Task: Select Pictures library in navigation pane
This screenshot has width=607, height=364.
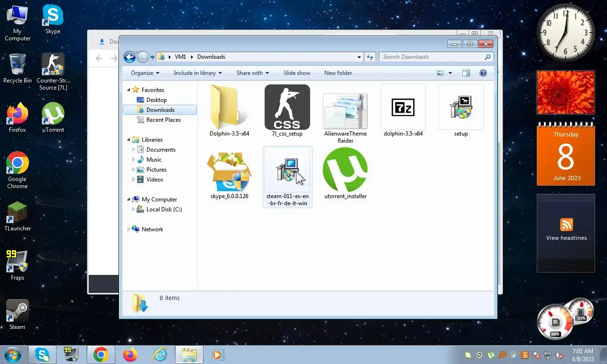Action: click(x=156, y=170)
